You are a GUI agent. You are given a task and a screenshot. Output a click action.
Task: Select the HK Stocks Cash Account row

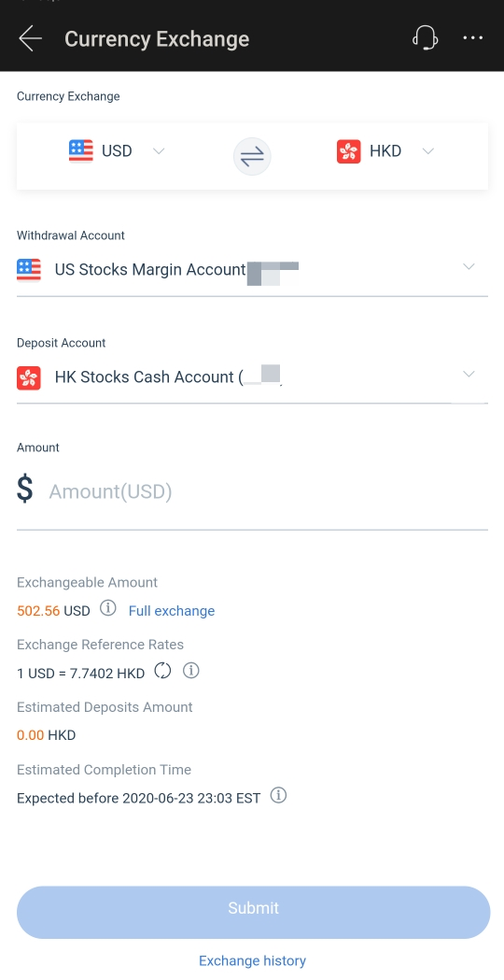[252, 378]
